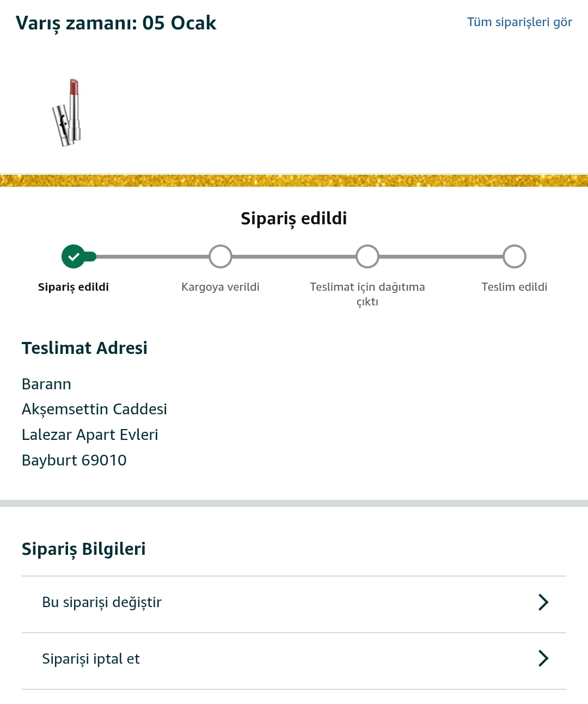The width and height of the screenshot is (588, 704).
Task: Click the "Varış zamanı: 05 Ocak" heading
Action: pyautogui.click(x=116, y=23)
